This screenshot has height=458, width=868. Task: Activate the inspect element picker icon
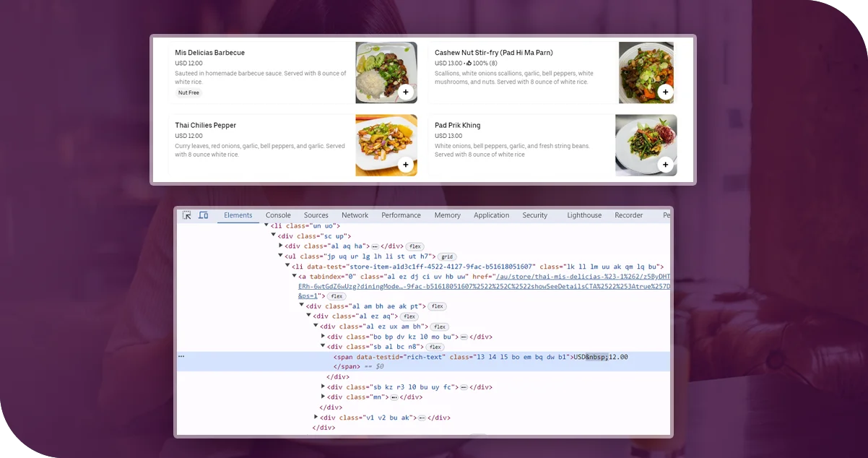pyautogui.click(x=186, y=215)
